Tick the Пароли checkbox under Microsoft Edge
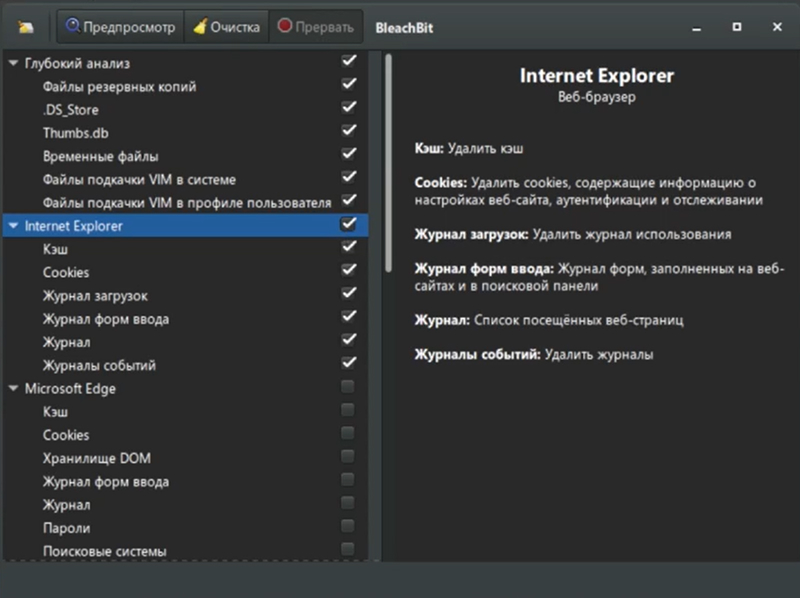Screen dimensions: 800x598 coord(347,526)
